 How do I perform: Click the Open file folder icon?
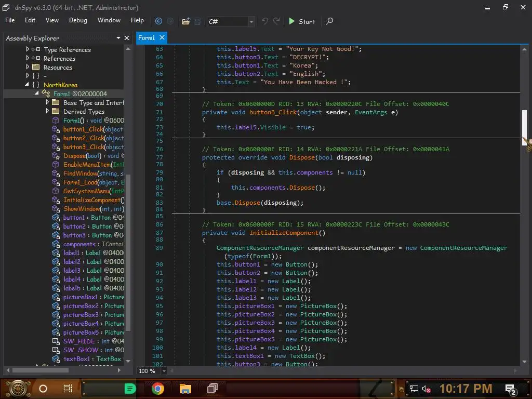tap(185, 21)
